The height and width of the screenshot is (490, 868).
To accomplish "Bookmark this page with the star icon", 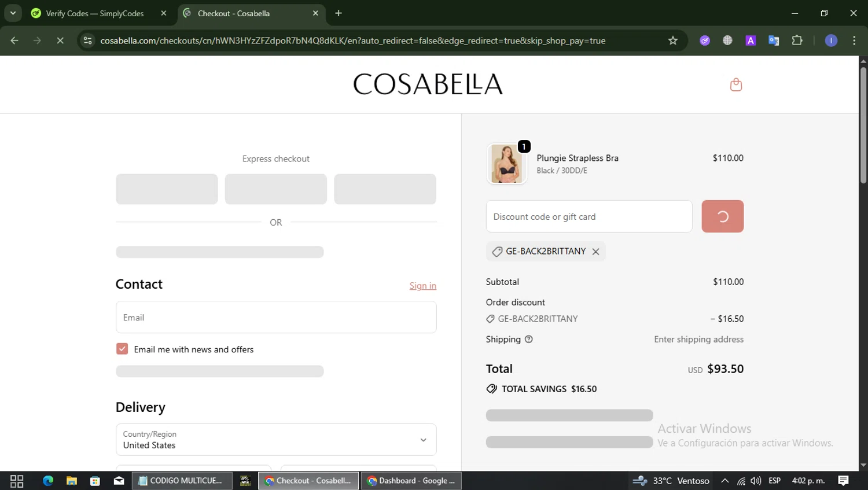I will pos(672,40).
